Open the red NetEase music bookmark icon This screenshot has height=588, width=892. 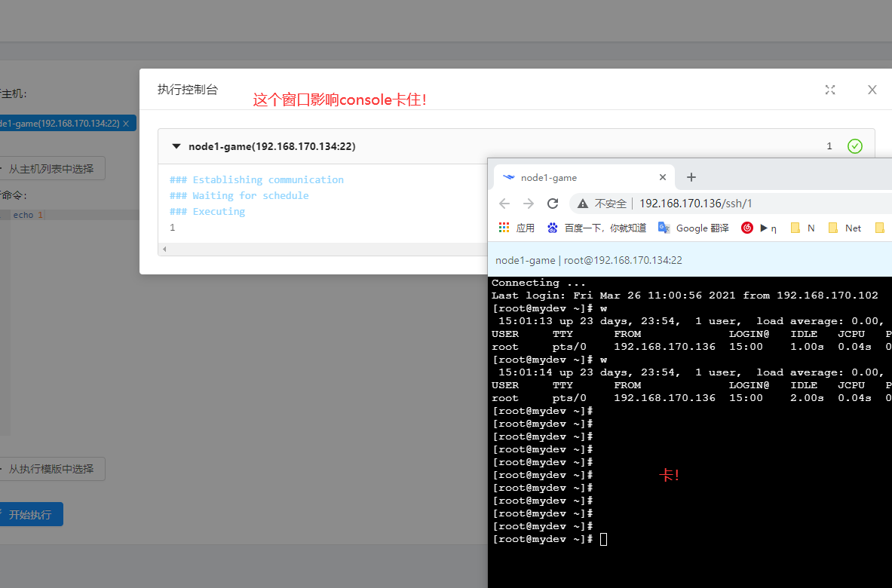[747, 228]
